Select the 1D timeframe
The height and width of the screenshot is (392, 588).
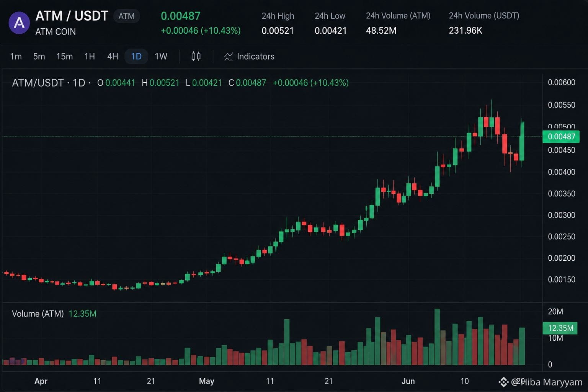tap(136, 57)
